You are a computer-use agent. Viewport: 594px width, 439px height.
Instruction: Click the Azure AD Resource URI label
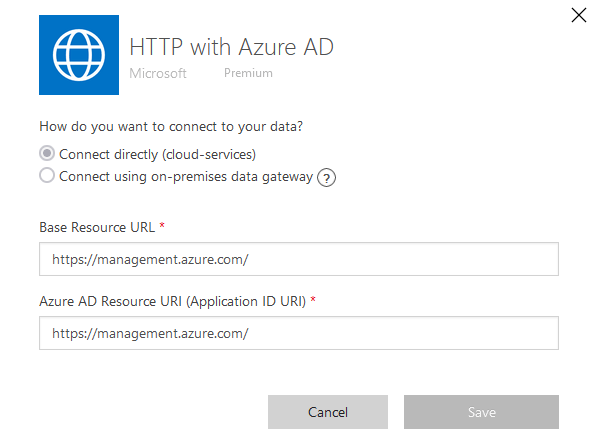click(x=173, y=302)
